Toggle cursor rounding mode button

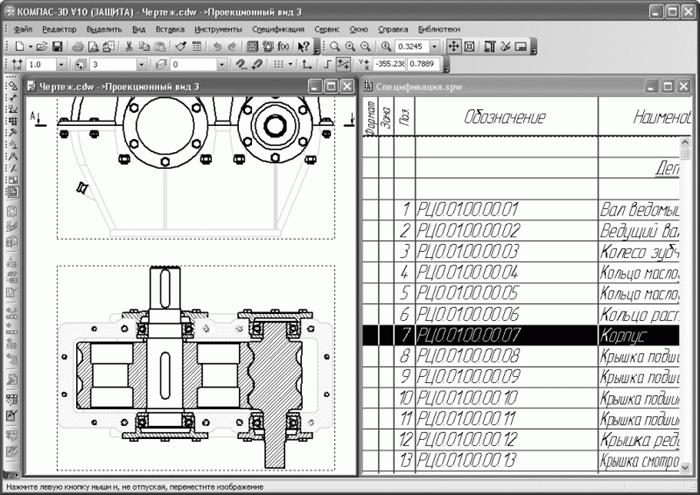pyautogui.click(x=343, y=64)
